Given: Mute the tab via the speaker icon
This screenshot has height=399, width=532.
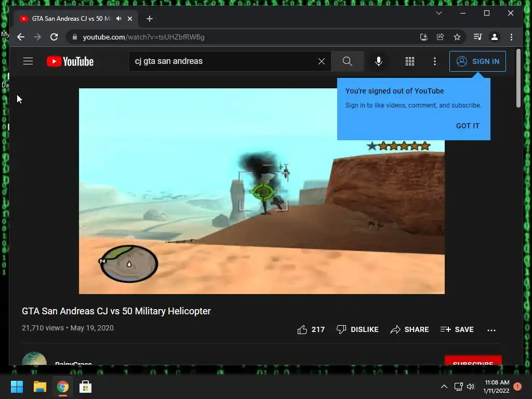Looking at the screenshot, I should [x=119, y=19].
